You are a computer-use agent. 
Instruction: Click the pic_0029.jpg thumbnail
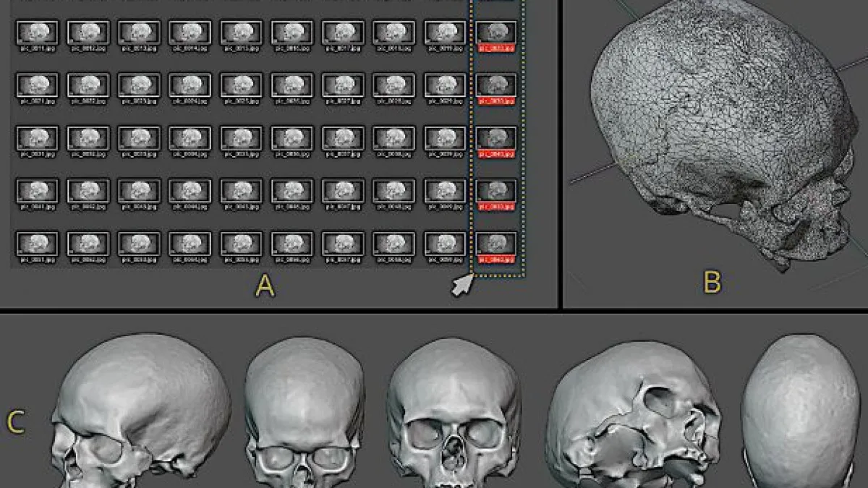[x=445, y=85]
